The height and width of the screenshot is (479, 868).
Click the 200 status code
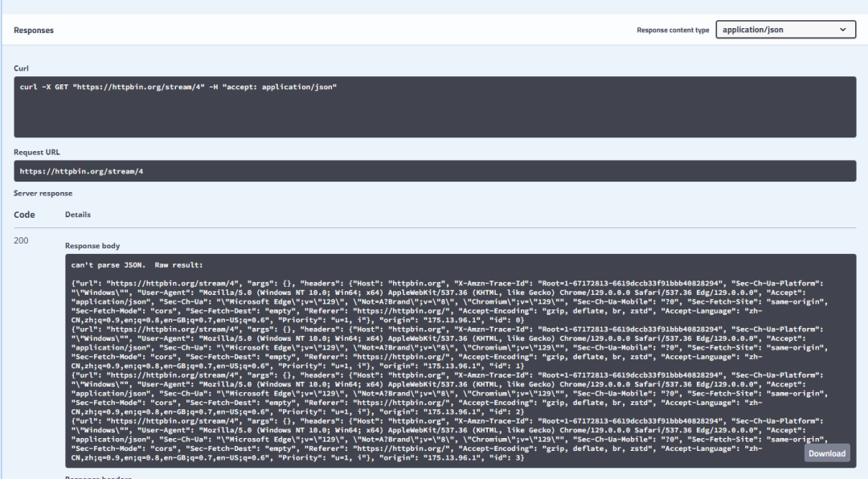click(21, 240)
